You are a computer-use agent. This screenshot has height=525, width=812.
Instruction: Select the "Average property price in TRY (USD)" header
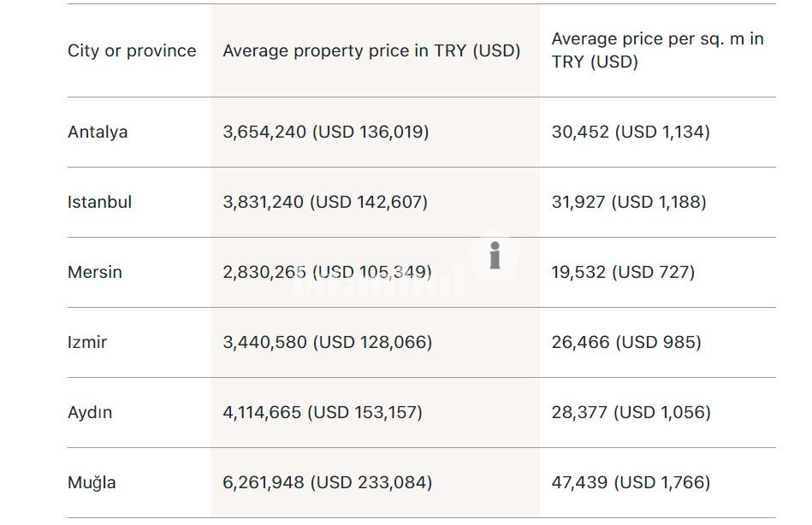click(x=371, y=50)
